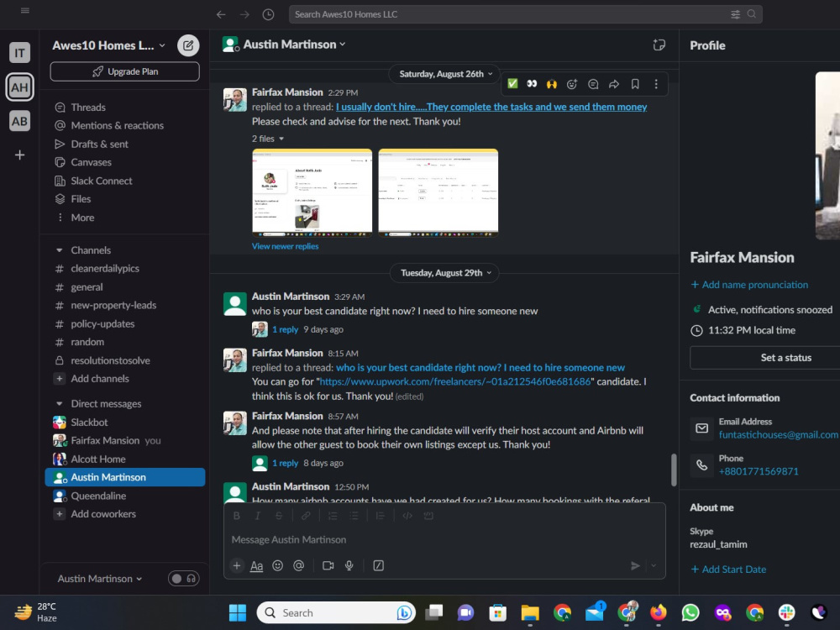
Task: Apply bold formatting in composer
Action: tap(236, 516)
